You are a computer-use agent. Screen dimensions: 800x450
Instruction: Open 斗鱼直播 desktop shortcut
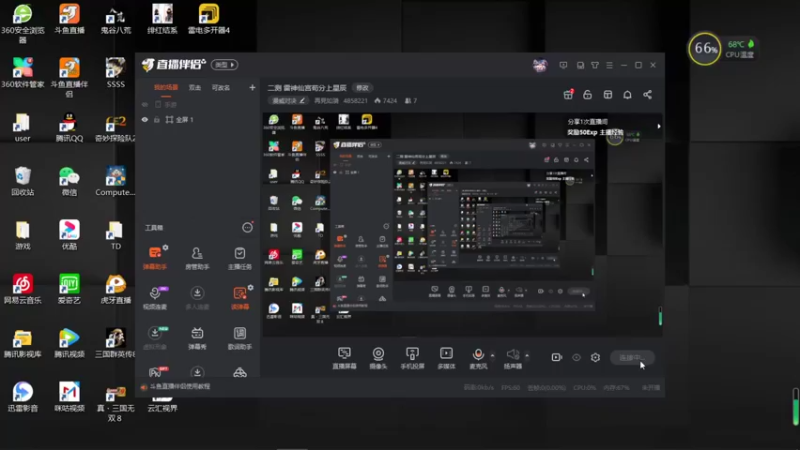coord(69,18)
